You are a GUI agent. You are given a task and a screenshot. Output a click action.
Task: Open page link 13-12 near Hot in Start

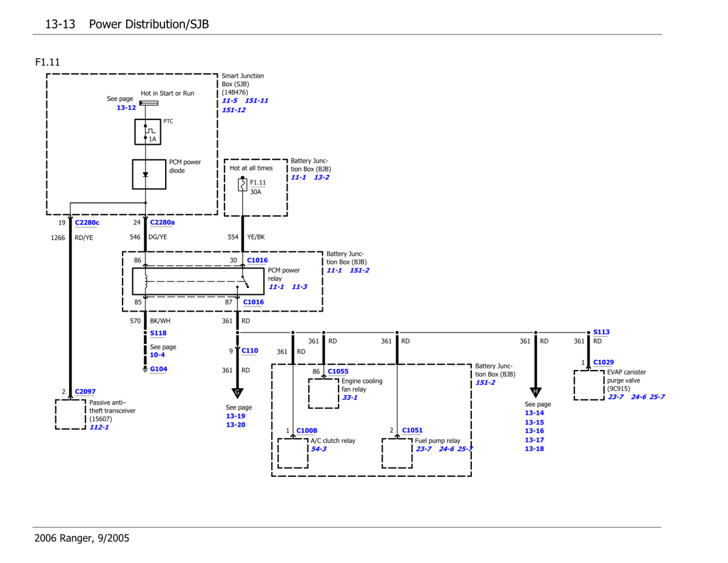pos(126,107)
